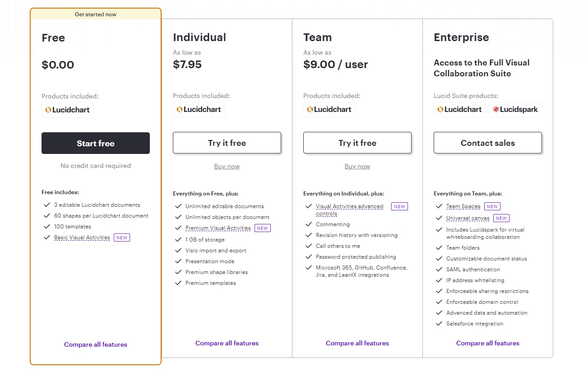
Task: Click the Lucidspark logo under Enterprise plan
Action: [515, 110]
